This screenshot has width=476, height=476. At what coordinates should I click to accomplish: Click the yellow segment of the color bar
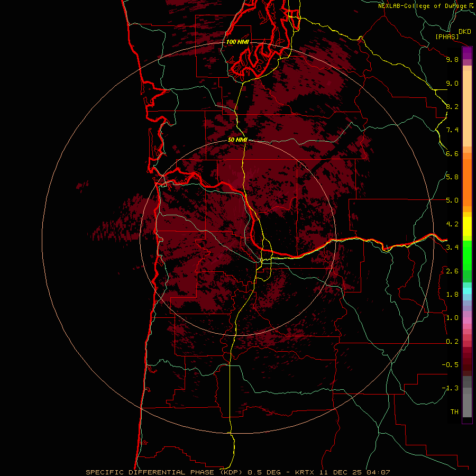[x=467, y=226]
